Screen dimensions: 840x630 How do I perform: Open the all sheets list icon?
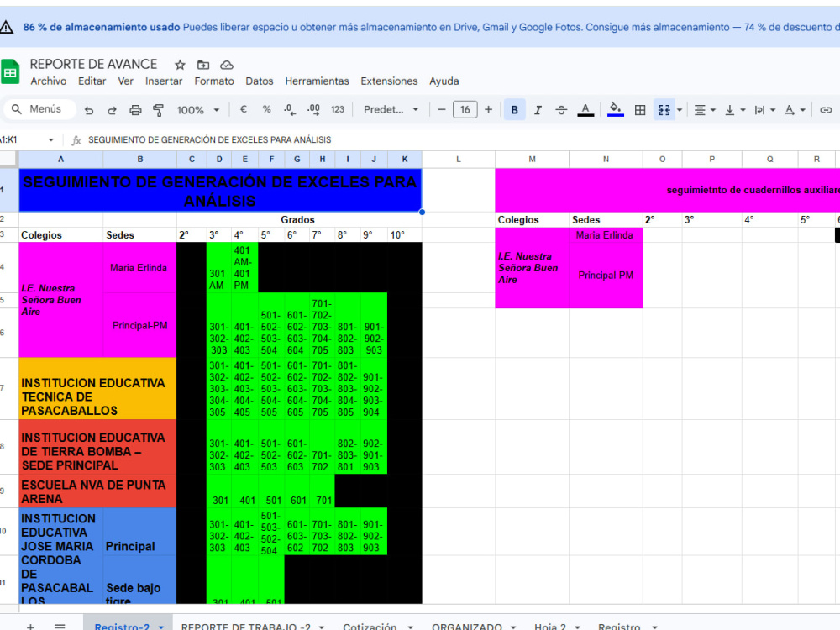coord(60,627)
